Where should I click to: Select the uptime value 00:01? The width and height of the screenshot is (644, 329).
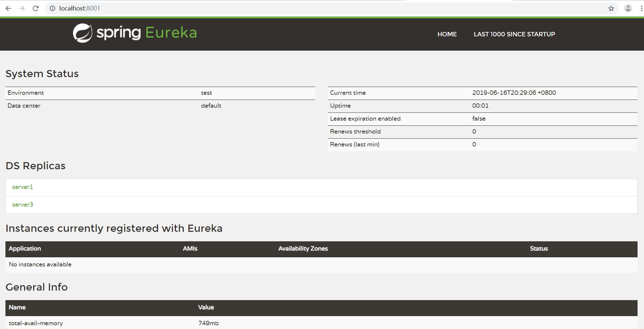[480, 106]
